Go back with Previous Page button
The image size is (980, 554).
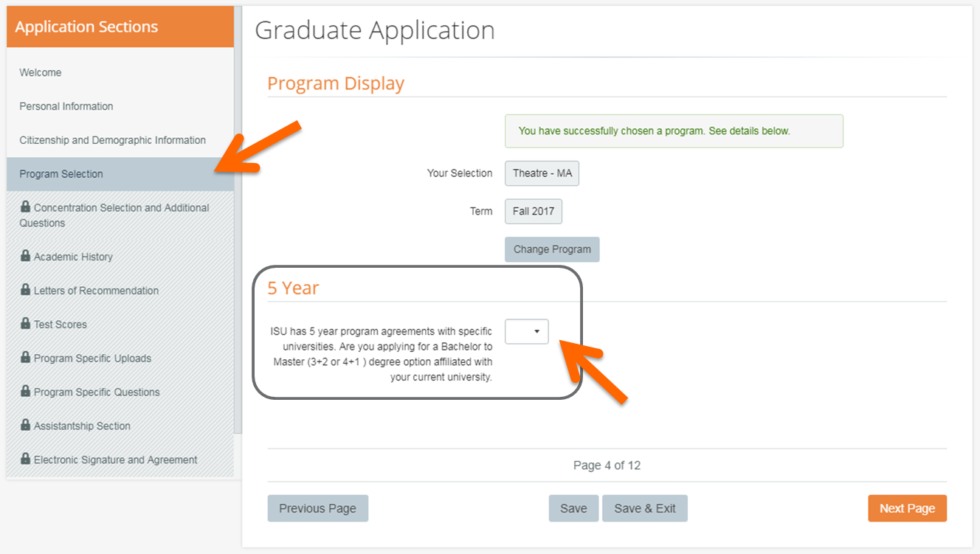tap(317, 508)
